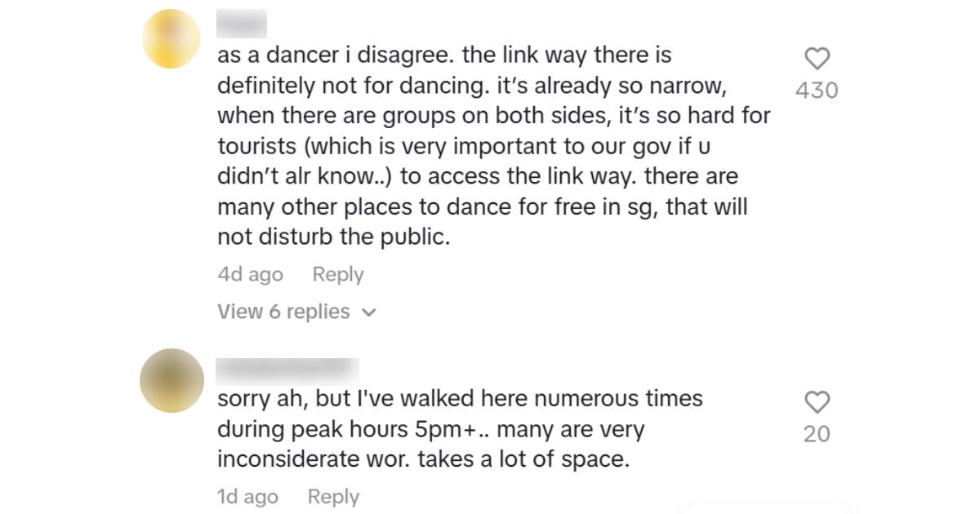Like the dancer's comment with the heart icon
The image size is (980, 514).
pos(817,58)
